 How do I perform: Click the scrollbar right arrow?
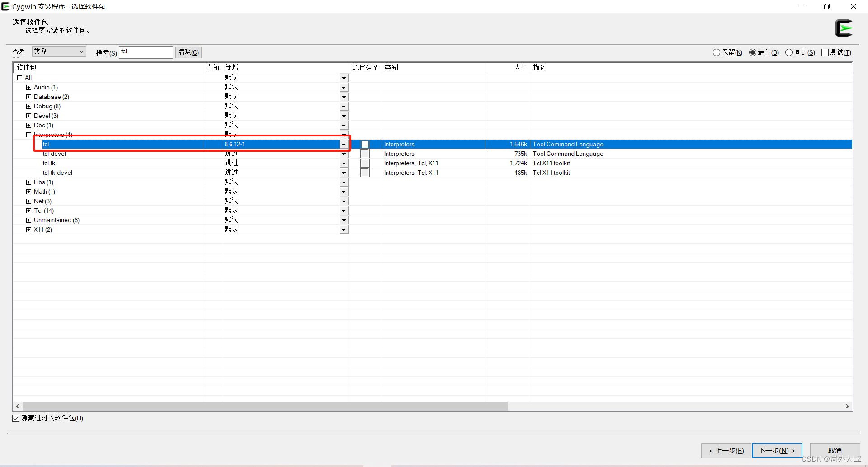(847, 406)
